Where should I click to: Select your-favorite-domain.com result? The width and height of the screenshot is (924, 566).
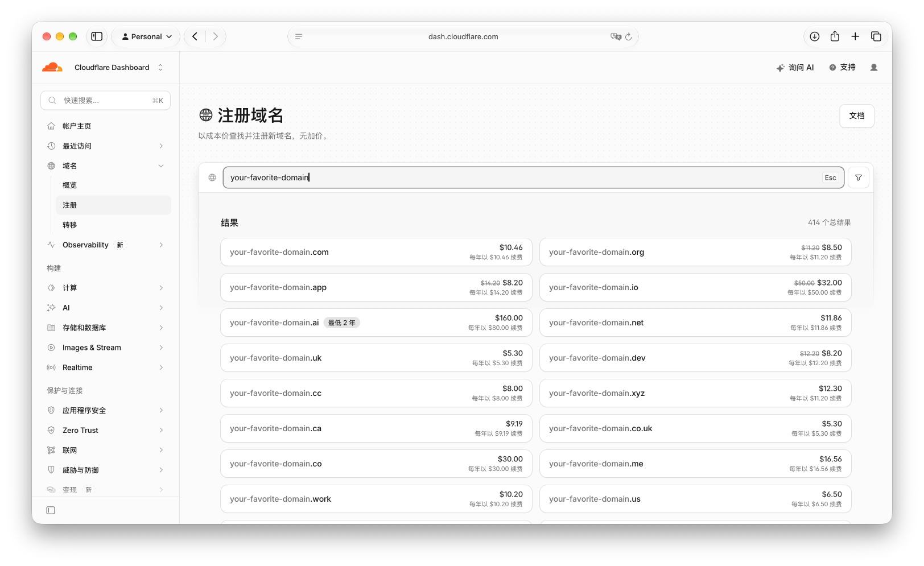pyautogui.click(x=376, y=252)
